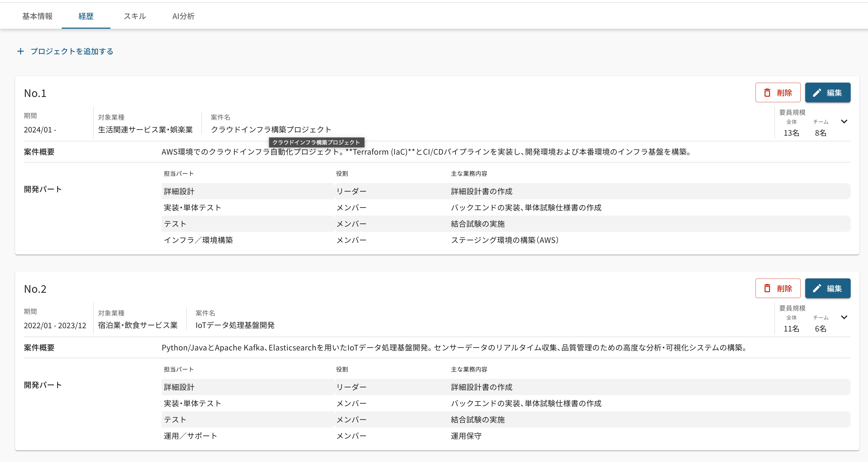Select the 経歴 tab

(x=86, y=16)
